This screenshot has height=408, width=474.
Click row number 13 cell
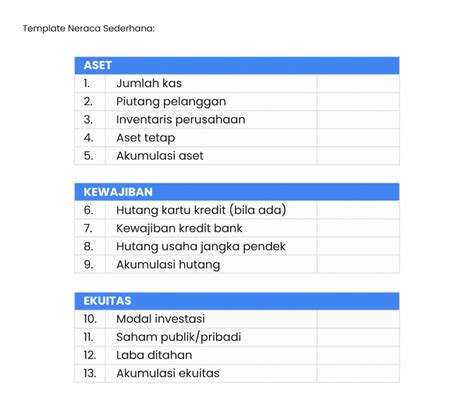point(90,373)
